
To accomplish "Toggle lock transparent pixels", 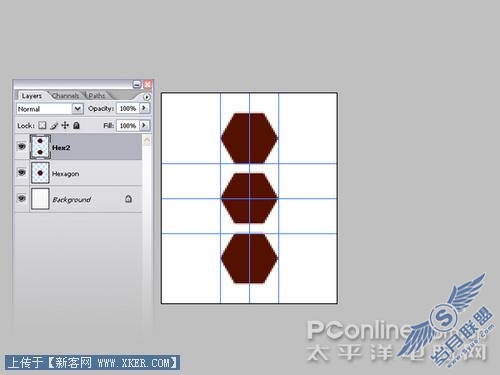I will click(42, 125).
